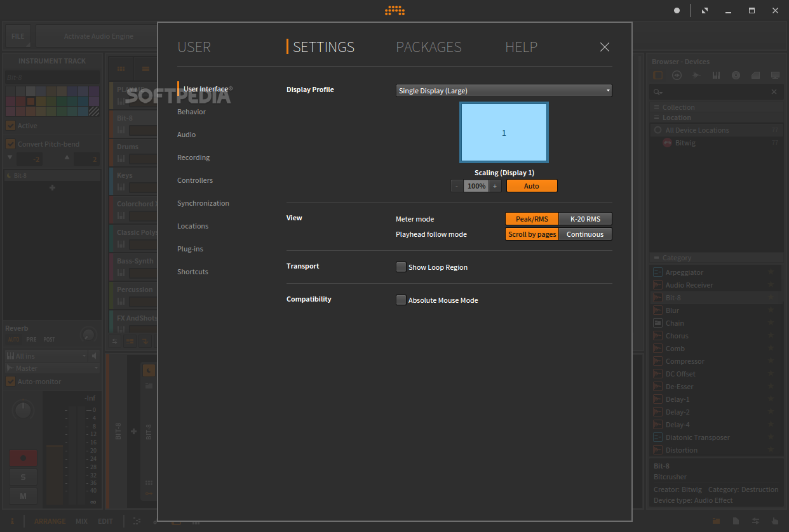Click the record indicator dot in the title bar
The image size is (789, 532).
[x=677, y=11]
